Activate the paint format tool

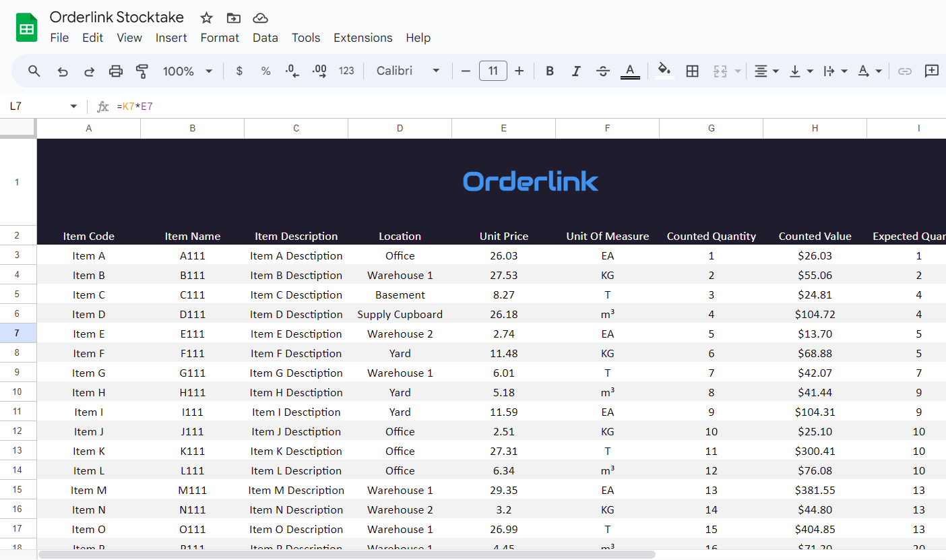[142, 71]
